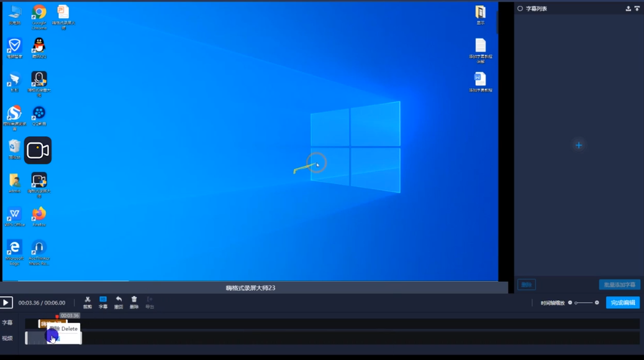The image size is (644, 360).
Task: Click the 批量添加字幕 button
Action: click(x=619, y=285)
